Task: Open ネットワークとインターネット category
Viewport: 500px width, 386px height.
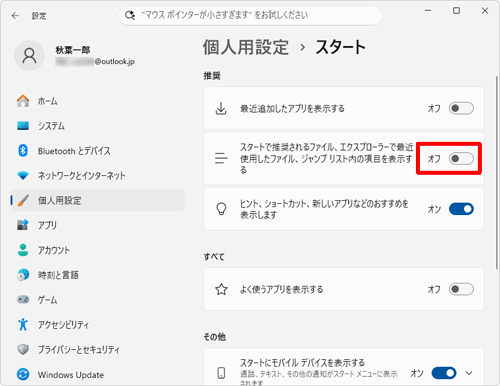Action: click(x=97, y=175)
